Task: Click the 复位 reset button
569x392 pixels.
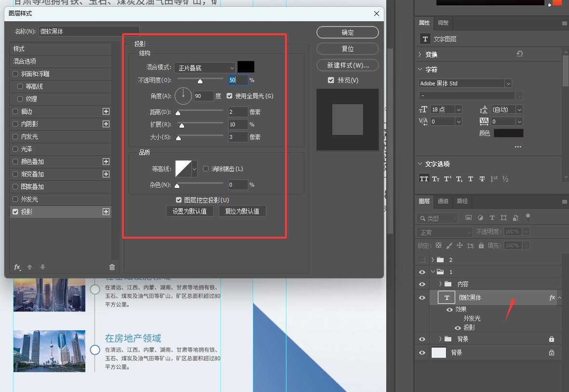Action: click(348, 49)
